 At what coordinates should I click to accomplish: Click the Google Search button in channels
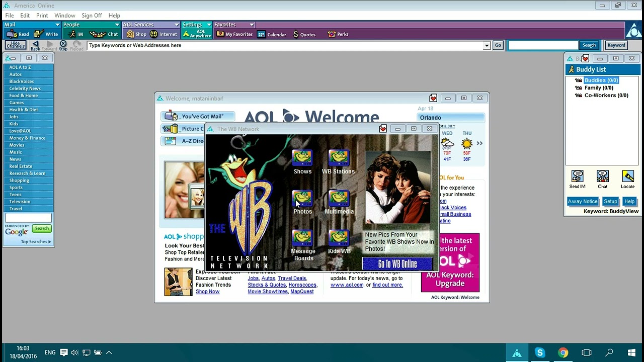click(42, 229)
